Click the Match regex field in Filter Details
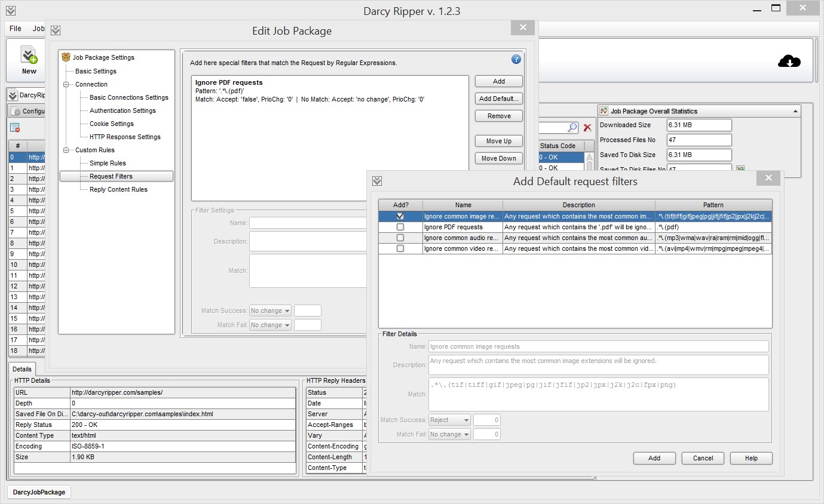This screenshot has height=504, width=824. [598, 394]
